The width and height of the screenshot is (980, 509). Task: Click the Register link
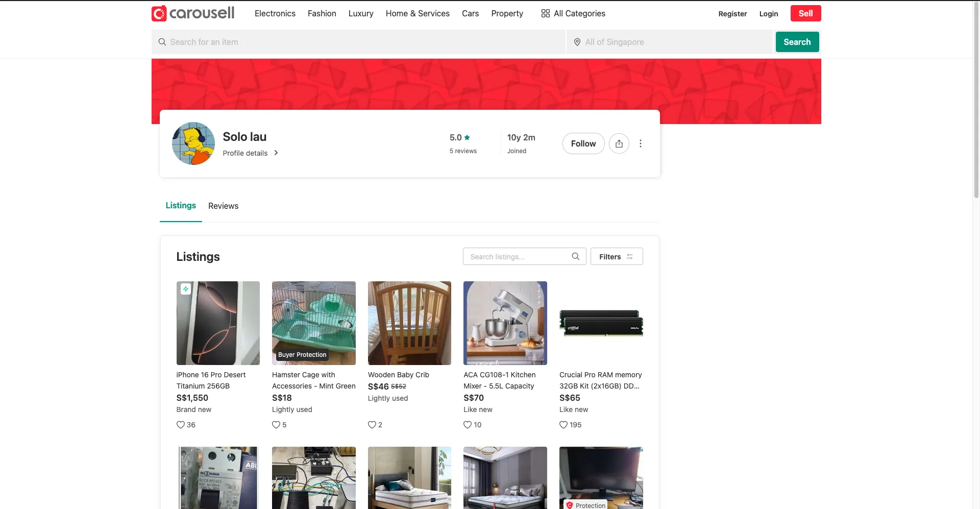point(732,14)
